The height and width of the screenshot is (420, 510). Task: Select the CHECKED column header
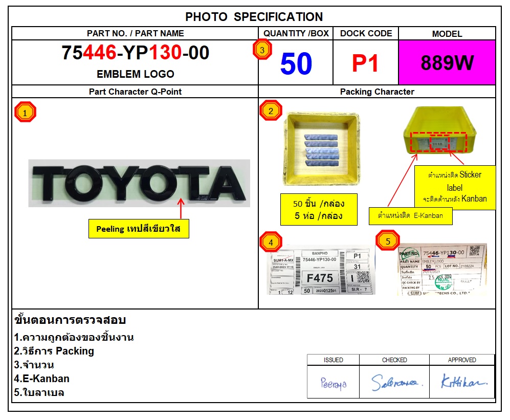pyautogui.click(x=394, y=360)
